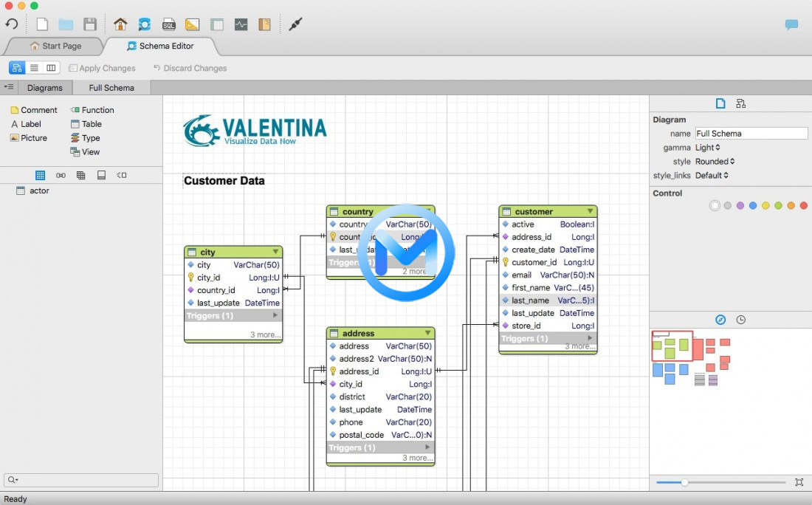This screenshot has width=812, height=505.
Task: Choose the red color swatch
Action: click(804, 206)
